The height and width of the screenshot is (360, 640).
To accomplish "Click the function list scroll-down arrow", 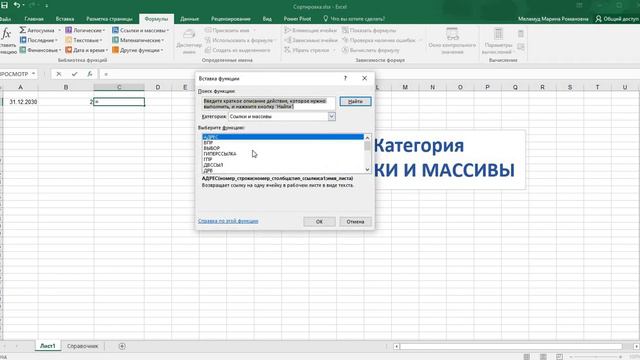I will click(367, 169).
